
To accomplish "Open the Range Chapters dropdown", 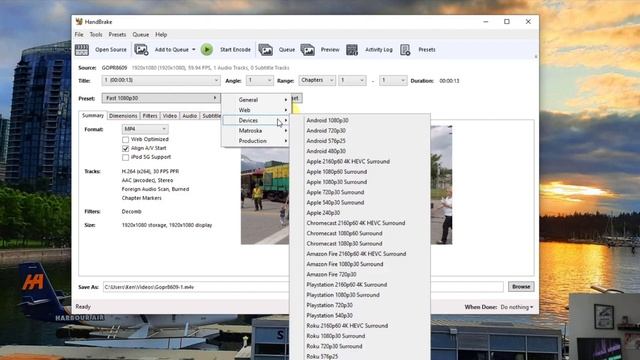I will coord(317,80).
